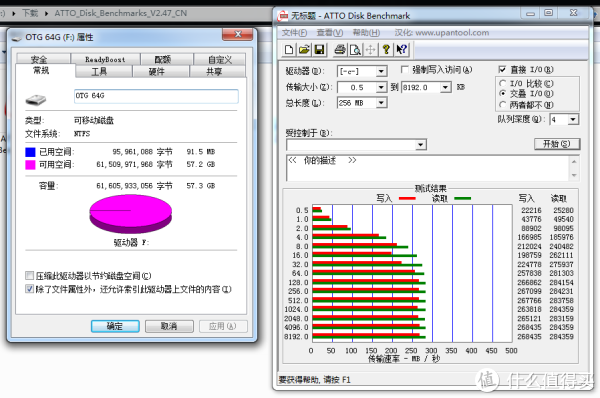Screen dimensions: 600x398
Task: Click the magenta disk usage pie chart
Action: (130, 214)
